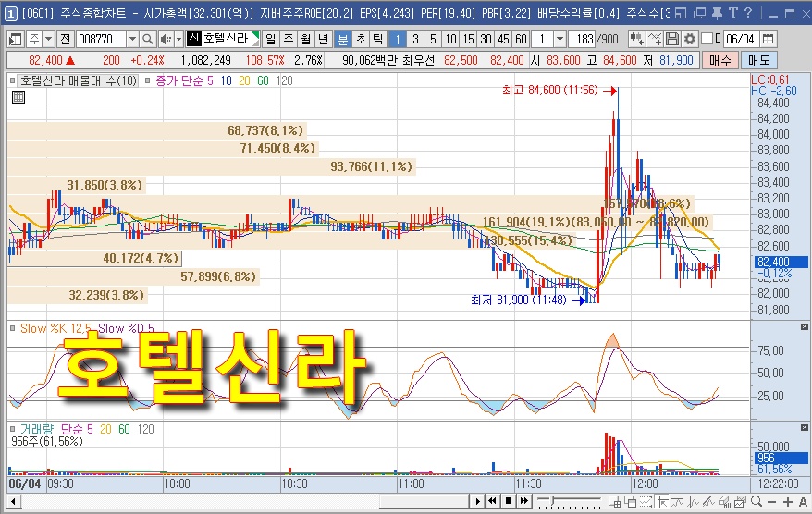Click the plus zoom-in icon
This screenshot has width=812, height=514.
point(788,502)
